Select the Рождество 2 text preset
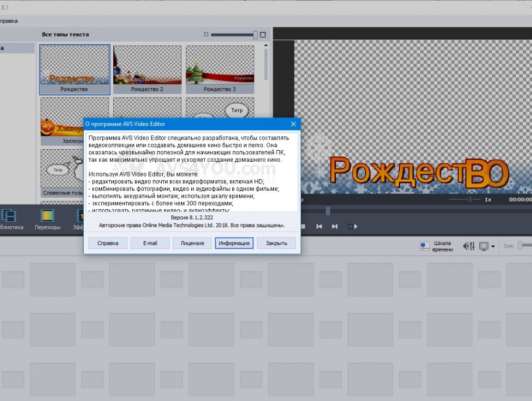 coord(147,69)
